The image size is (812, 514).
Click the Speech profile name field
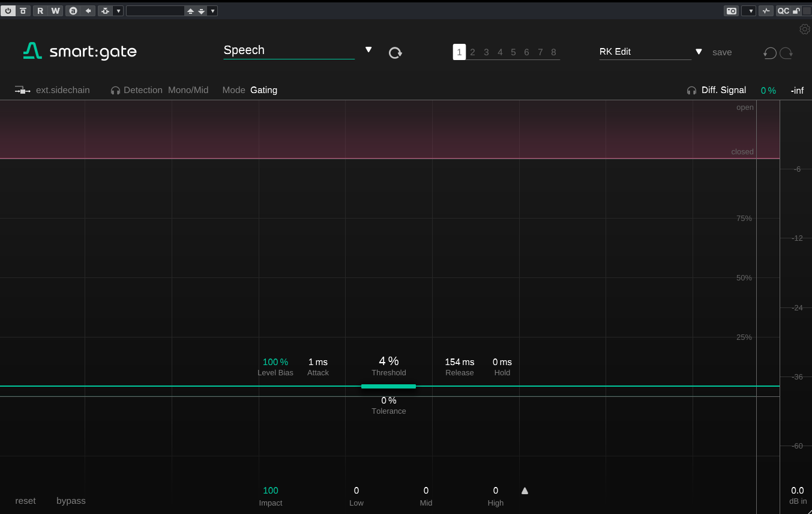[x=289, y=50]
